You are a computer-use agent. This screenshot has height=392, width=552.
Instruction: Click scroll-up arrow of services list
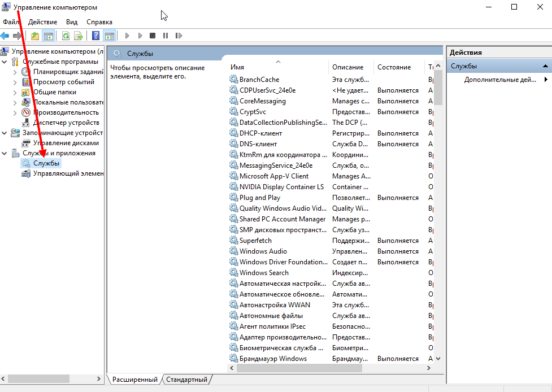438,66
